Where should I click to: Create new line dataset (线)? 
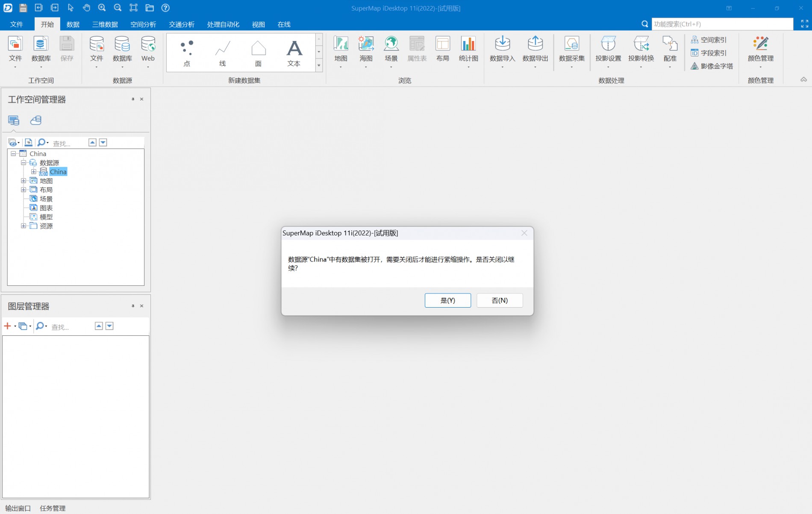(x=223, y=53)
